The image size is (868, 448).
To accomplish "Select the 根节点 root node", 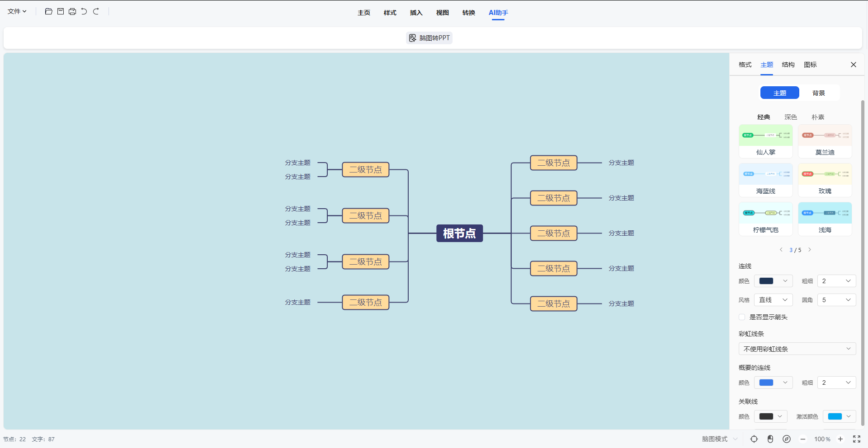I will click(x=459, y=233).
